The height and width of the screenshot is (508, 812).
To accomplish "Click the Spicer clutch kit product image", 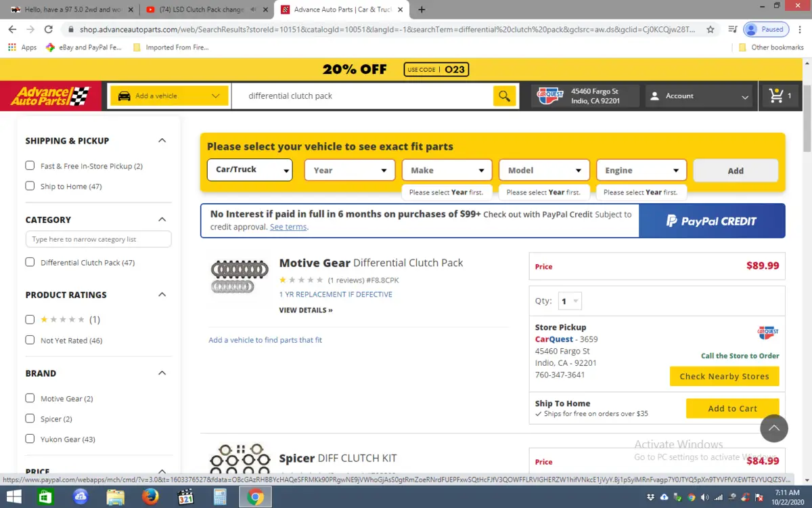I will tap(240, 459).
